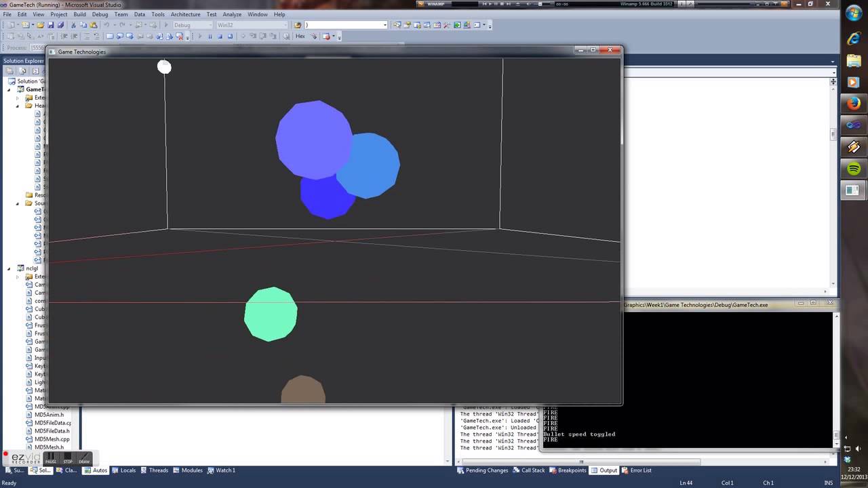Viewport: 868px width, 488px height.
Task: Toggle Hex display button
Action: click(x=300, y=36)
